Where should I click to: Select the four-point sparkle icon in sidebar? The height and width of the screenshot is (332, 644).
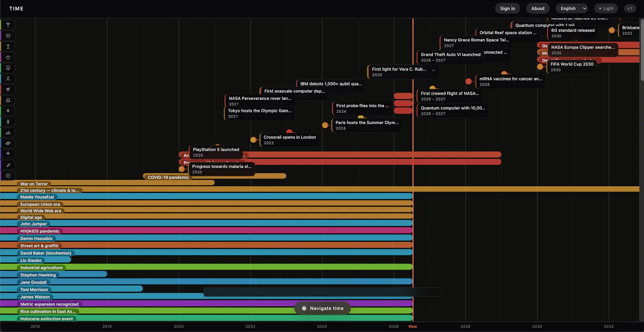(x=8, y=154)
